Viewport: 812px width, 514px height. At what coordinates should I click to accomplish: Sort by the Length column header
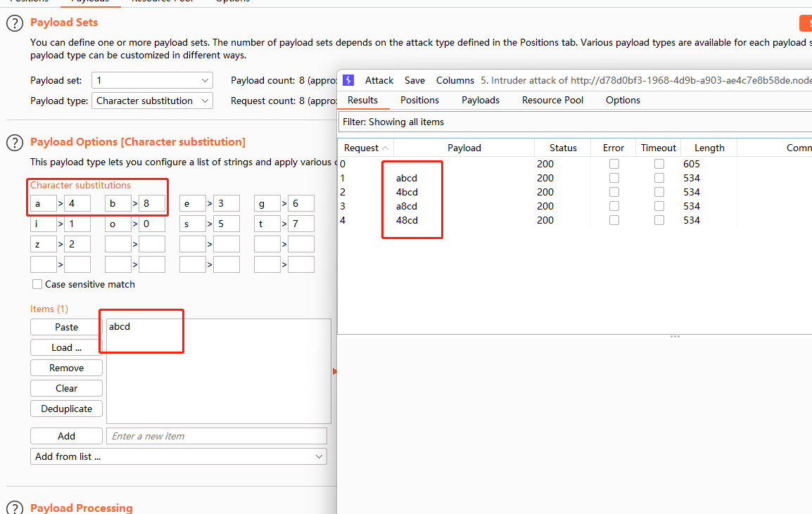click(x=709, y=148)
